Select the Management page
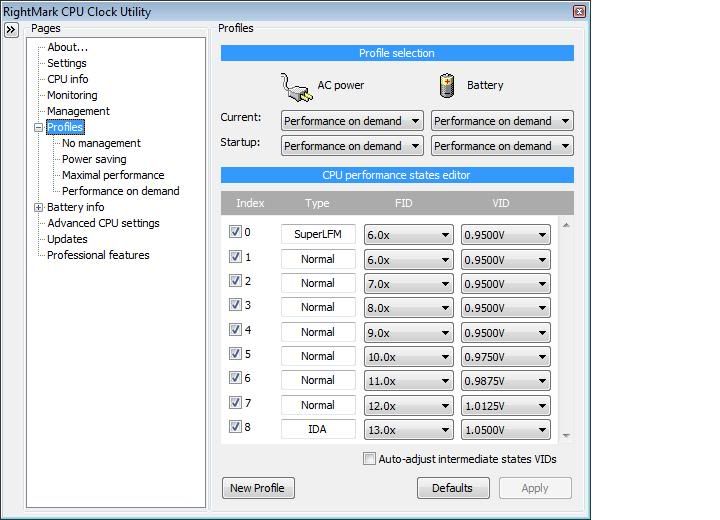The width and height of the screenshot is (720, 520). point(78,111)
